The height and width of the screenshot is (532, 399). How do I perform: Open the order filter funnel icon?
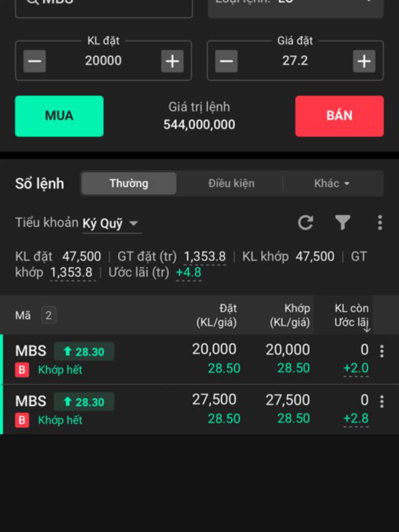click(x=342, y=223)
